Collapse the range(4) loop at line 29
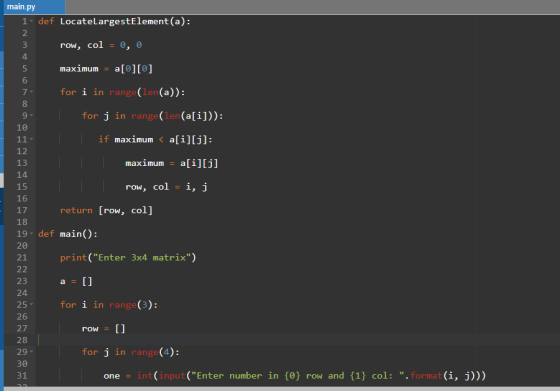 tap(32, 352)
